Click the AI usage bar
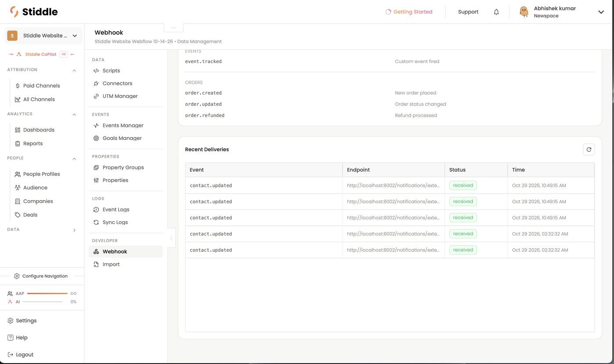This screenshot has height=364, width=614. [43, 302]
